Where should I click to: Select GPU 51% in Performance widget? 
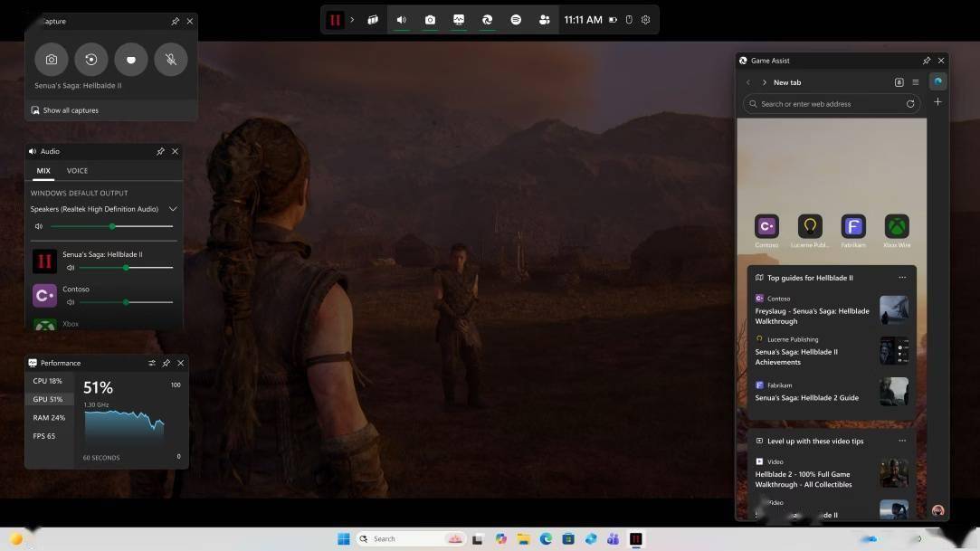(x=48, y=399)
